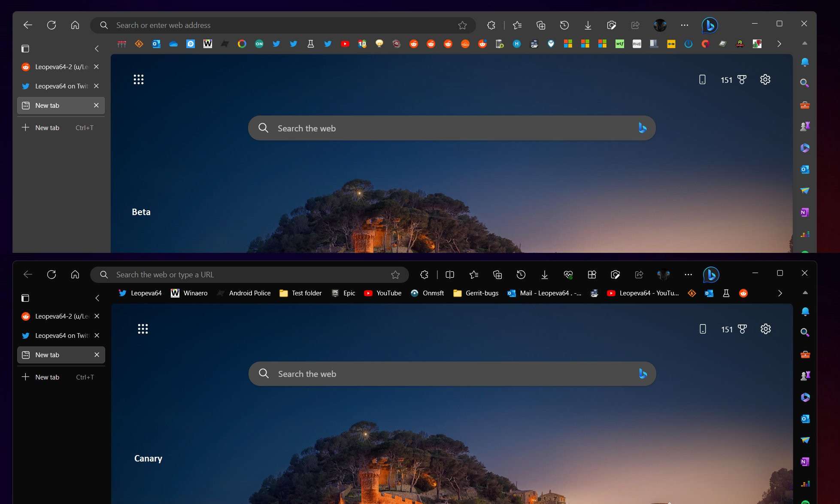Viewport: 840px width, 504px height.
Task: Toggle tab actions menu icon in Beta
Action: pyautogui.click(x=25, y=49)
